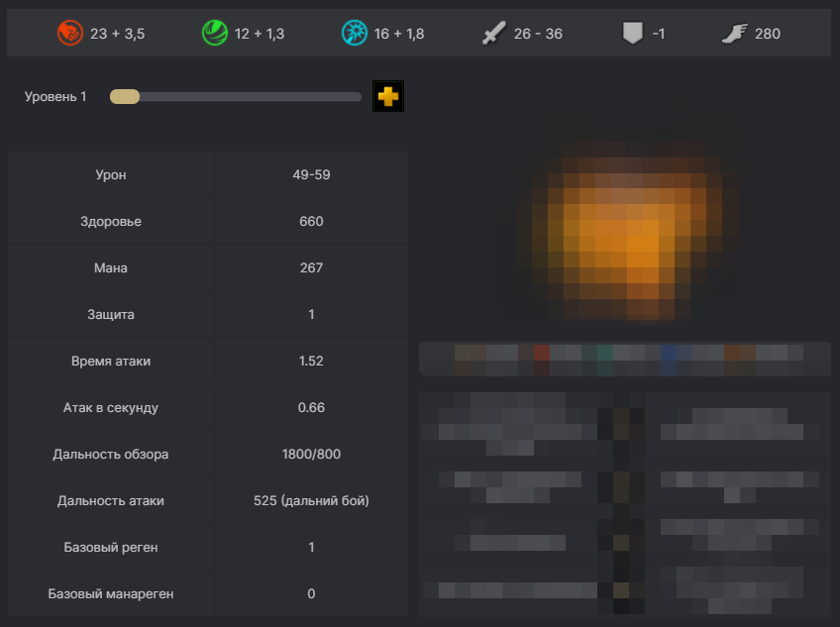Click the level slider handle
This screenshot has width=840, height=627.
(x=125, y=97)
